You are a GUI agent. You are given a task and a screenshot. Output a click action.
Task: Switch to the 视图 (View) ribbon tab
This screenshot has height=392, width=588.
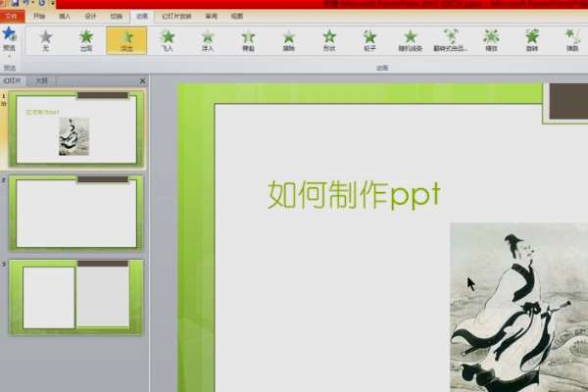(237, 16)
